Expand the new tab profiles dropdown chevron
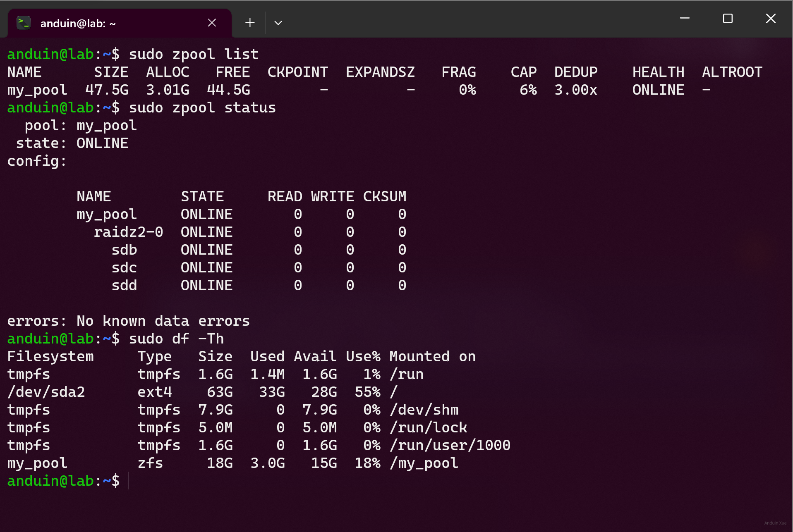The width and height of the screenshot is (793, 532). tap(278, 23)
